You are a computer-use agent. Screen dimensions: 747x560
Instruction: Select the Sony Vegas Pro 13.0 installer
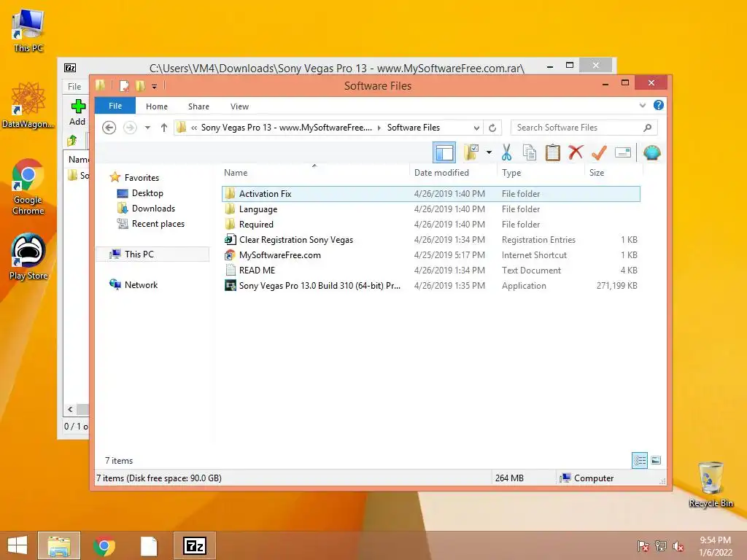point(430,285)
